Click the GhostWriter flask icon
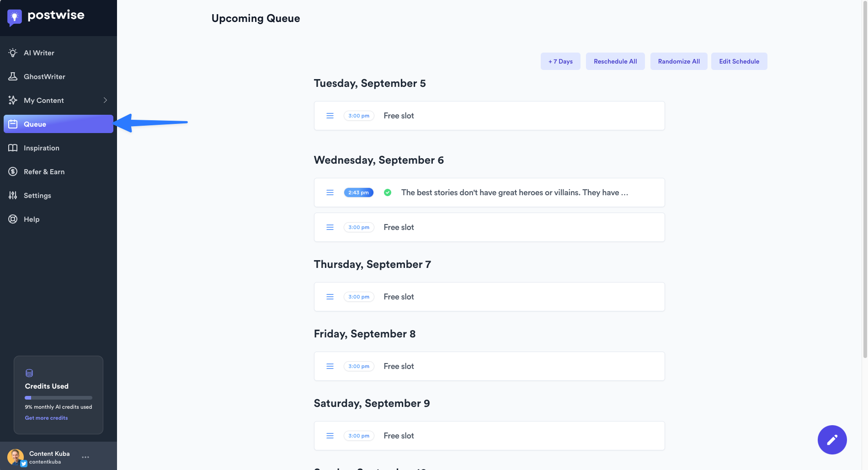The height and width of the screenshot is (470, 868). click(13, 76)
